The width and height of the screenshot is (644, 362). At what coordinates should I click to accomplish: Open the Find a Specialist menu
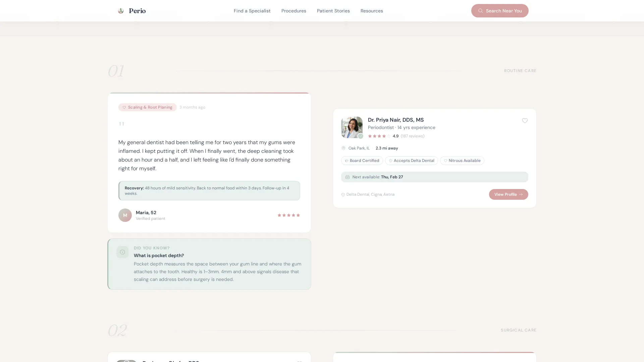(252, 11)
